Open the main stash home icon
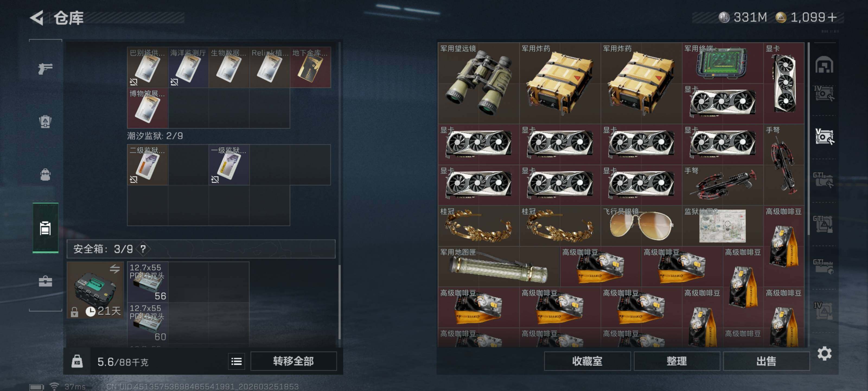 (824, 65)
